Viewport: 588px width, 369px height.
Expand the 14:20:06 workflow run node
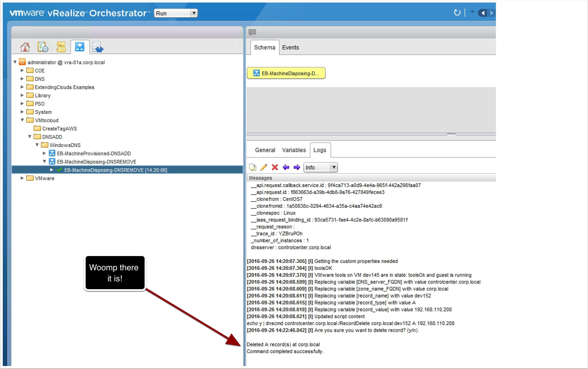click(52, 170)
